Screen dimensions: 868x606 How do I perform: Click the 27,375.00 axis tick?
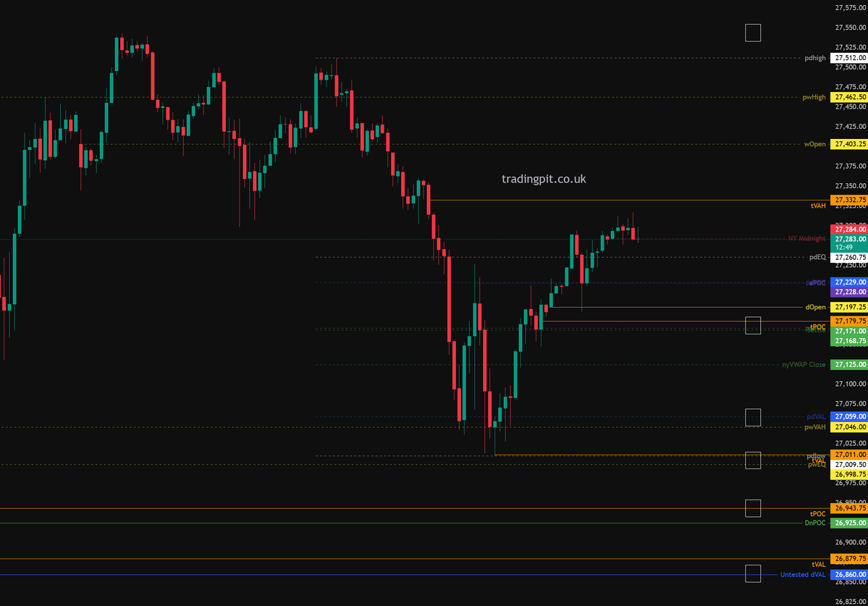click(x=851, y=166)
